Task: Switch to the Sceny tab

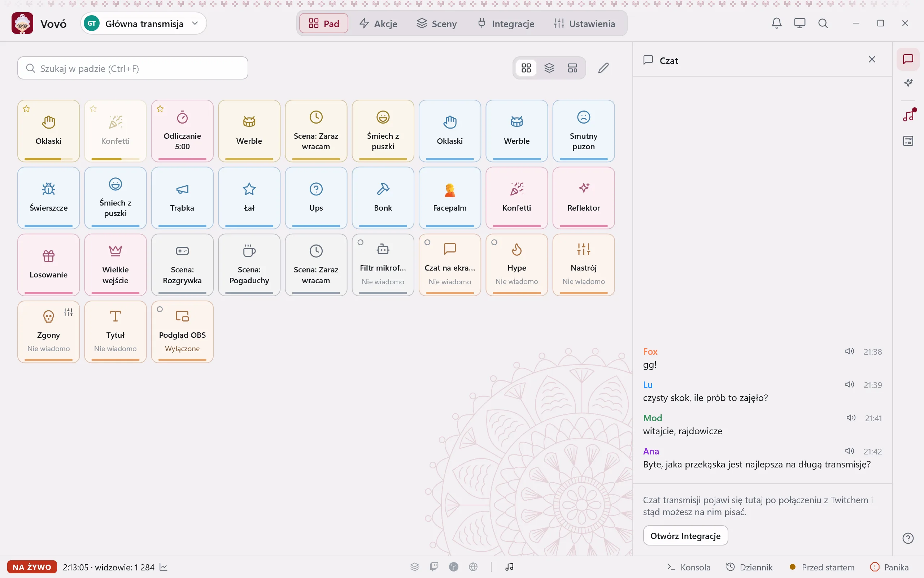Action: pyautogui.click(x=436, y=24)
